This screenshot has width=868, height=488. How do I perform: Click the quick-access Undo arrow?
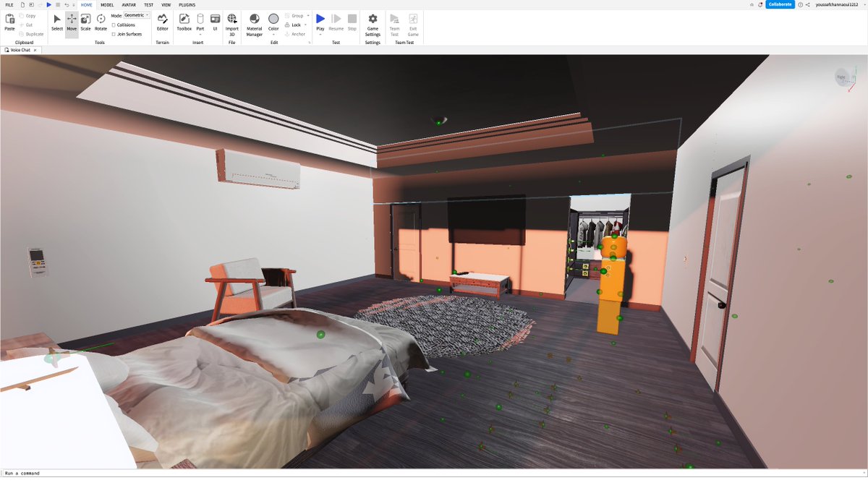pos(67,4)
